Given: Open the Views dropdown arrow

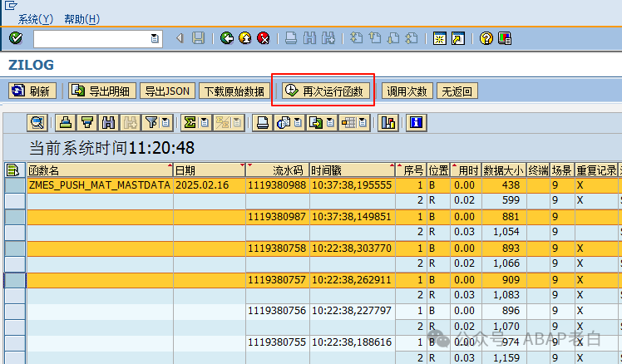Looking at the screenshot, I should pyautogui.click(x=298, y=123).
